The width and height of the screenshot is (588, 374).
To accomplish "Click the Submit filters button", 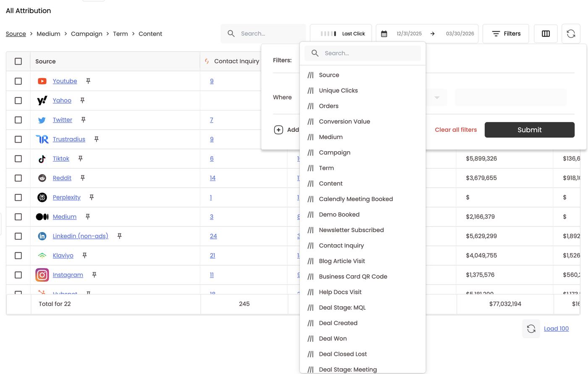I will [529, 130].
